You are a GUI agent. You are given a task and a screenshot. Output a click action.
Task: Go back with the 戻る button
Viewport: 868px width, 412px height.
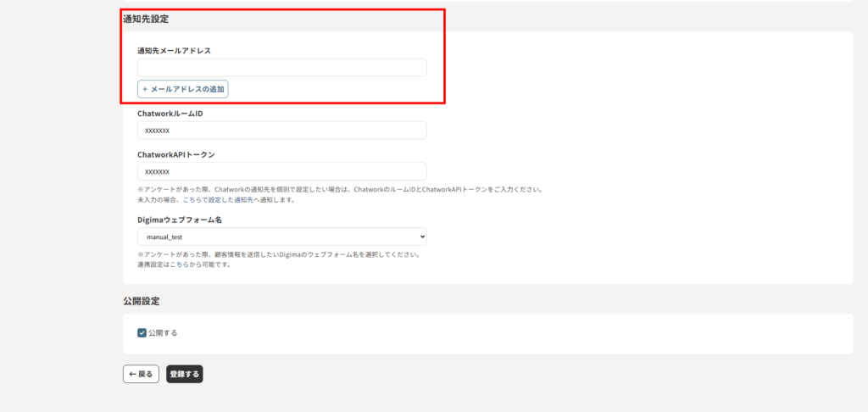[x=141, y=374]
